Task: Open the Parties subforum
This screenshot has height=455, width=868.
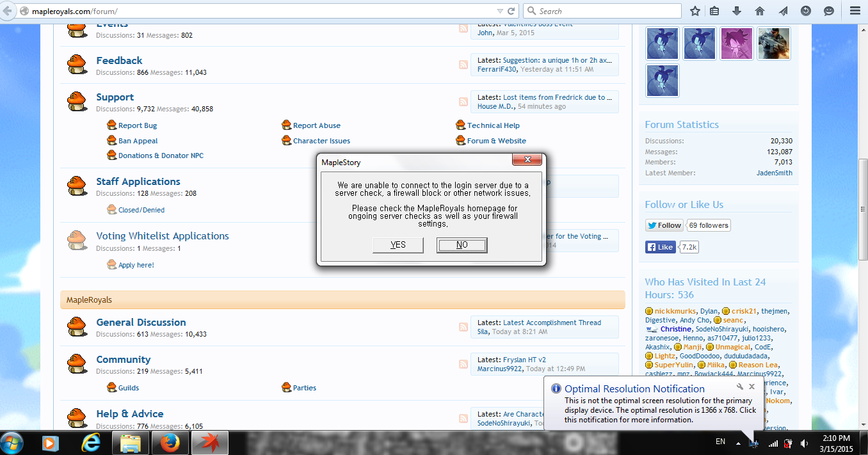Action: pos(305,388)
